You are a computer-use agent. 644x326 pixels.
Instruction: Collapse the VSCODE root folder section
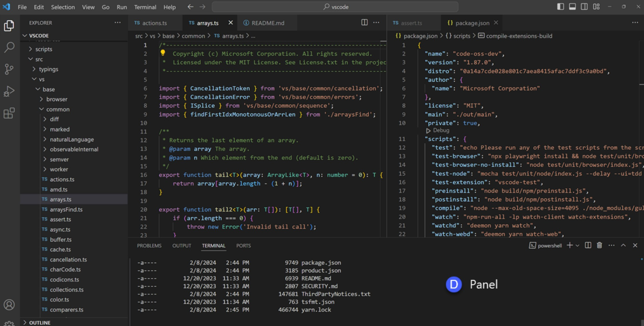point(74,36)
